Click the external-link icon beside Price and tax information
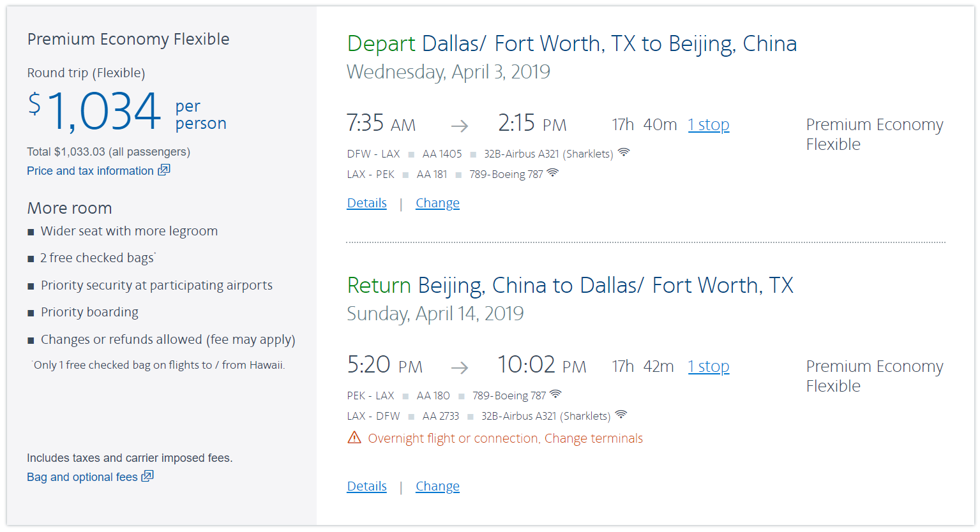Viewport: 980px width, 532px height. point(164,170)
